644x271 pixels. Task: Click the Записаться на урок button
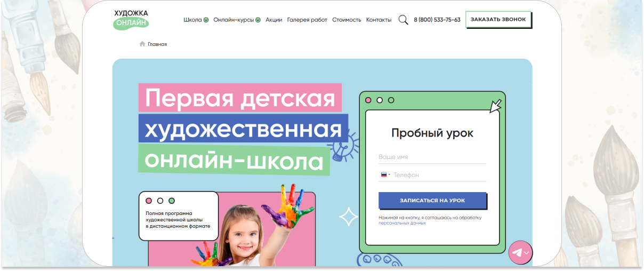pyautogui.click(x=432, y=201)
